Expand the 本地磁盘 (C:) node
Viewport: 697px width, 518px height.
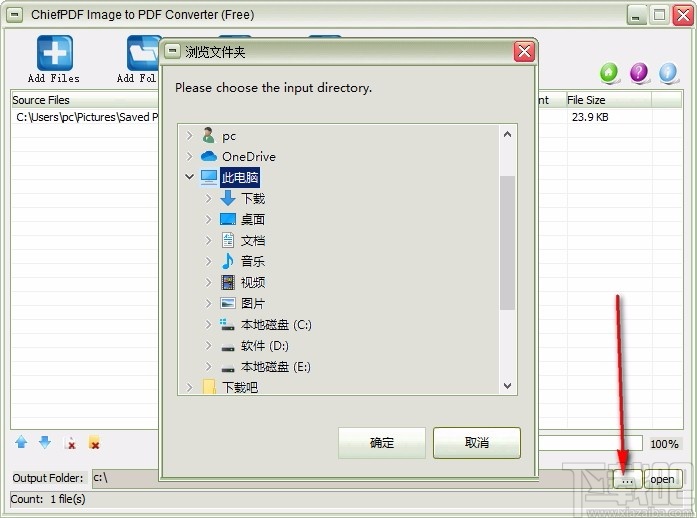(x=208, y=324)
